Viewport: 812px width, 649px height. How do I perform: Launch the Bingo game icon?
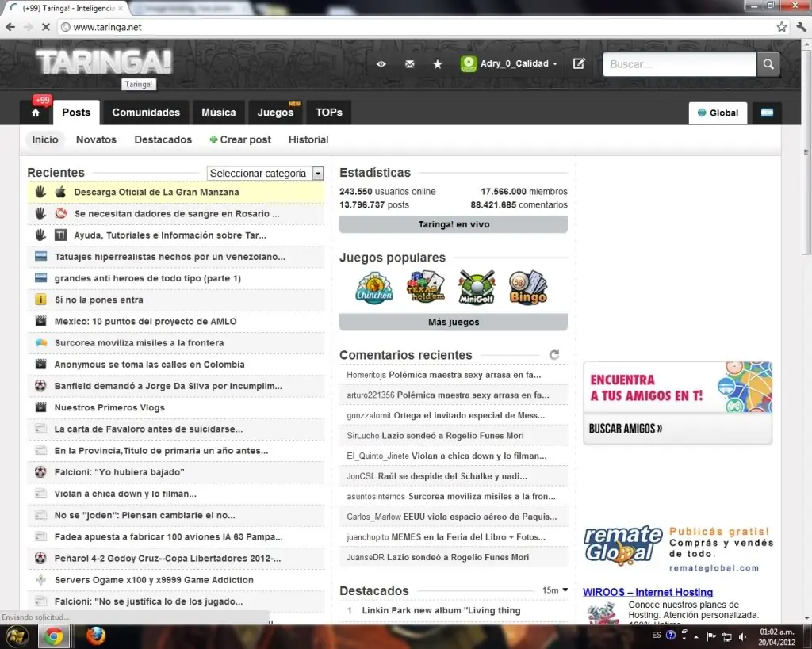(x=527, y=288)
